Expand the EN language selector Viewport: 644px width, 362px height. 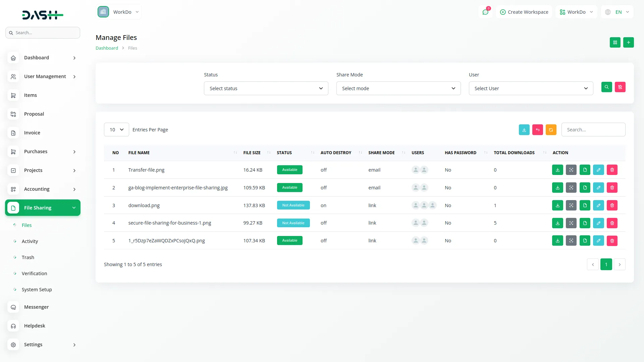[617, 12]
